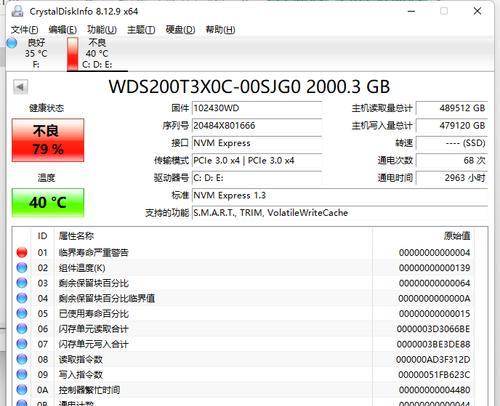Select attribute 闪存单元写入合计
This screenshot has height=406, width=500.
click(x=93, y=344)
